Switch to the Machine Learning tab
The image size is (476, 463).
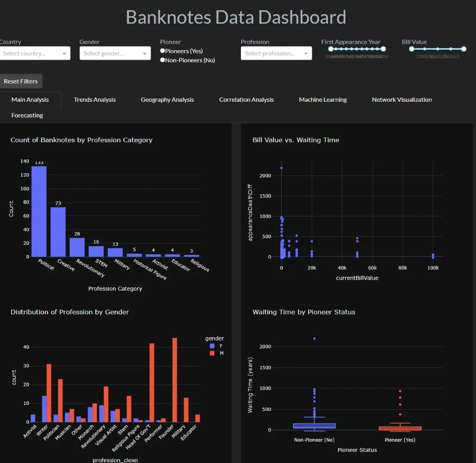click(323, 100)
